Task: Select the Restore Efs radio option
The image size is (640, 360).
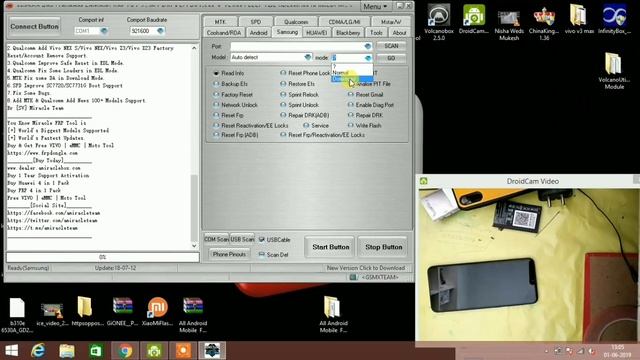Action: click(x=283, y=84)
